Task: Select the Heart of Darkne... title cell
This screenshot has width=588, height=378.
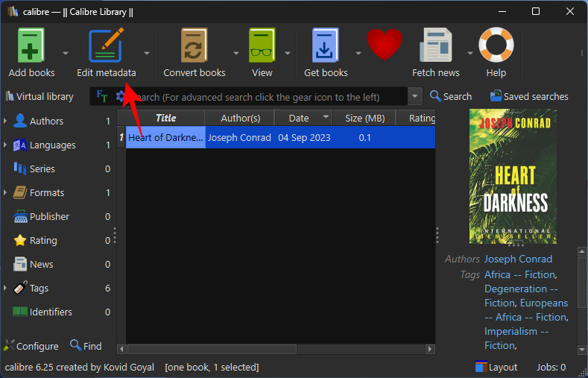Action: [x=165, y=137]
